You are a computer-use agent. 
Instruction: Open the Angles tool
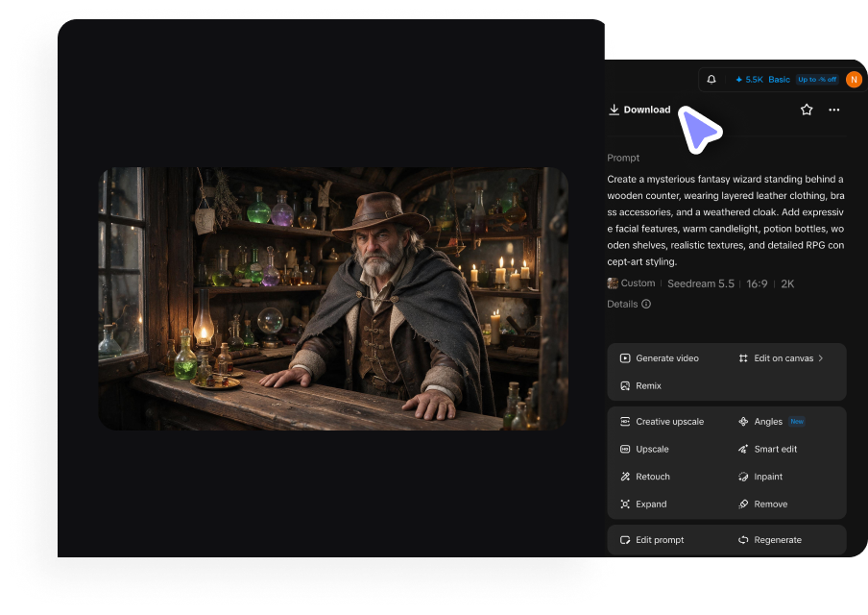point(760,422)
